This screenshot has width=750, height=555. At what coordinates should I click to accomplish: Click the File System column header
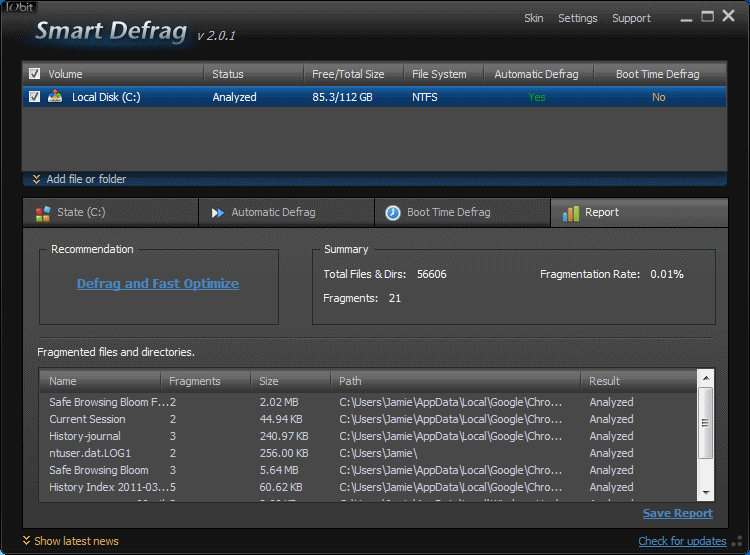[444, 74]
